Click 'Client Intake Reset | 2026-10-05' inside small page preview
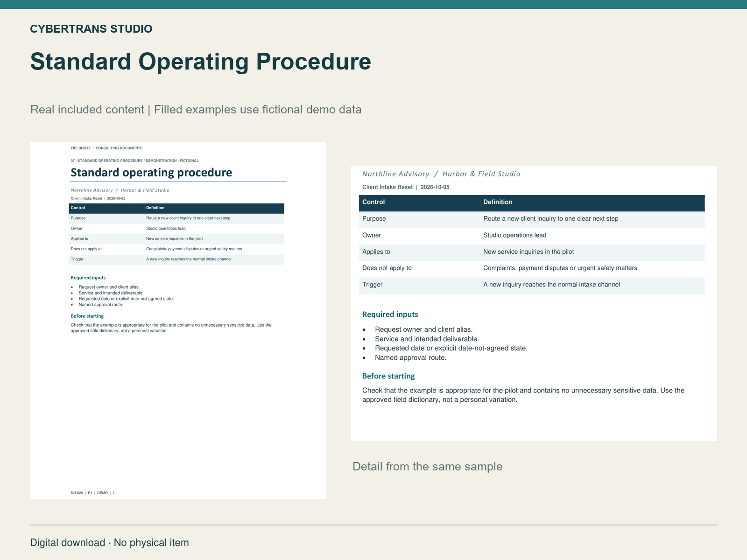The width and height of the screenshot is (747, 560). coord(98,198)
